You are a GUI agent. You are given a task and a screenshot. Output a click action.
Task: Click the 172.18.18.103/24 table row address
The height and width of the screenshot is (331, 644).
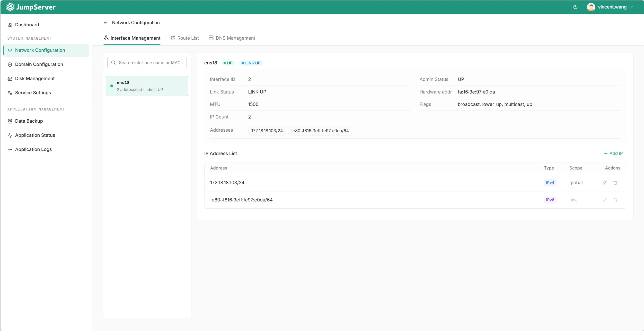227,183
